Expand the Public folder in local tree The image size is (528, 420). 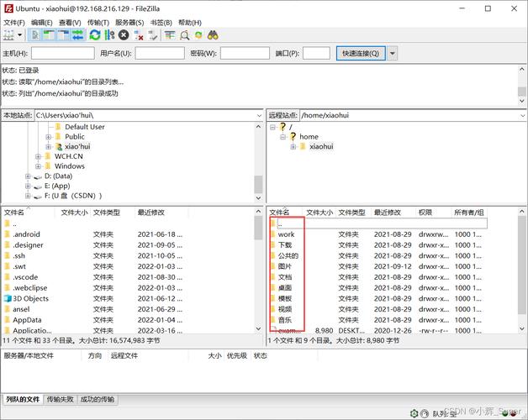tap(48, 137)
